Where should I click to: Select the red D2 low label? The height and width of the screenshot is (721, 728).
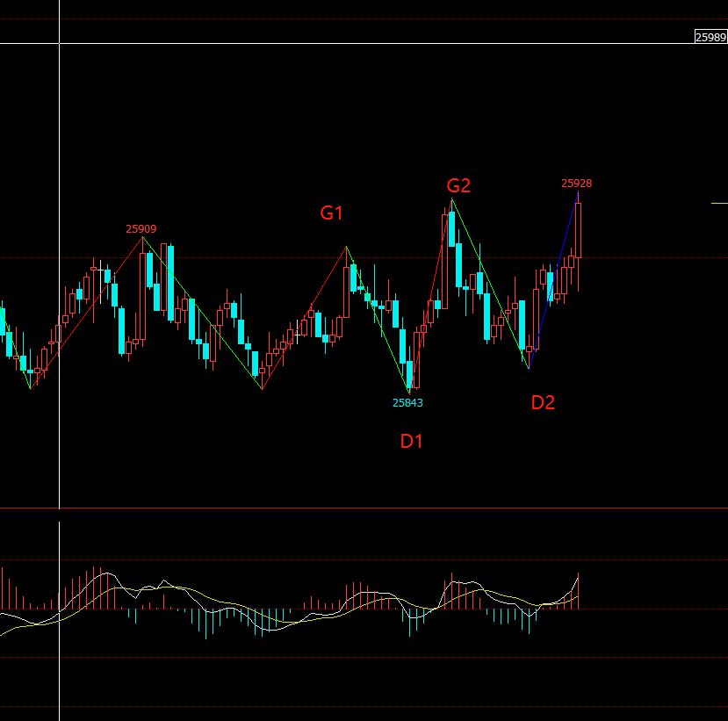coord(543,403)
